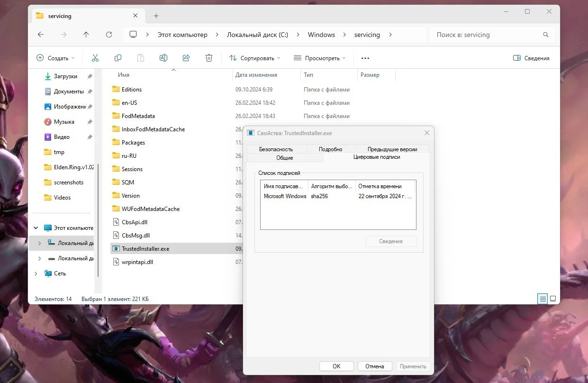The height and width of the screenshot is (383, 588).
Task: Switch to the Безопасность tab
Action: (x=276, y=149)
